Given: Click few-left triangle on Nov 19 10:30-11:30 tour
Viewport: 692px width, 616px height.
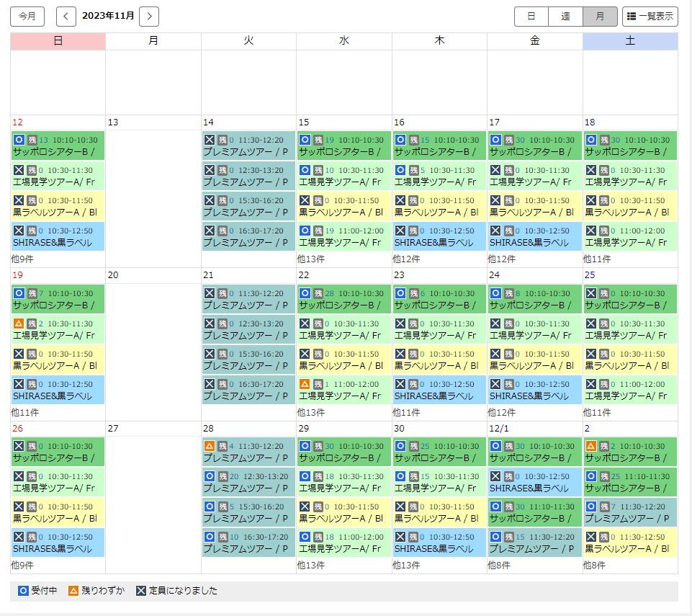Looking at the screenshot, I should [x=19, y=323].
